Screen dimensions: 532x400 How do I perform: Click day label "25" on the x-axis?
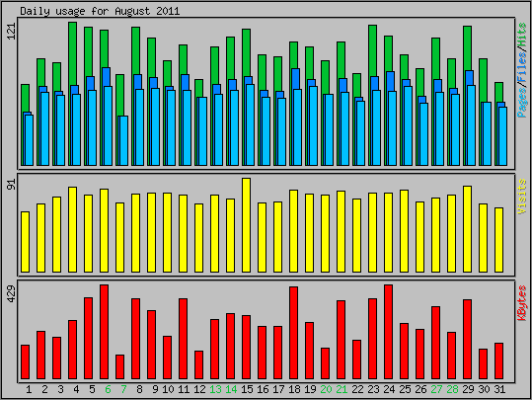point(405,389)
